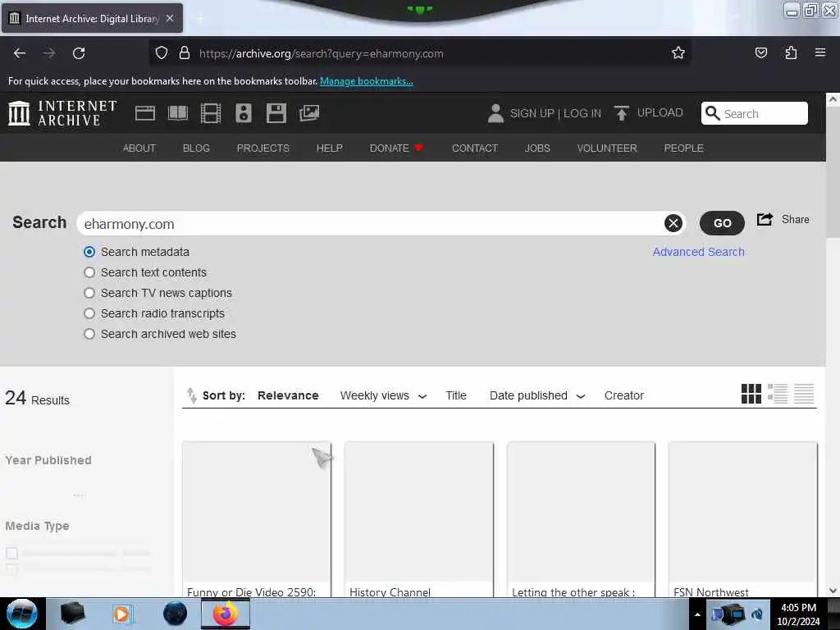Bookmark this page with the star
This screenshot has height=630, width=840.
click(678, 52)
